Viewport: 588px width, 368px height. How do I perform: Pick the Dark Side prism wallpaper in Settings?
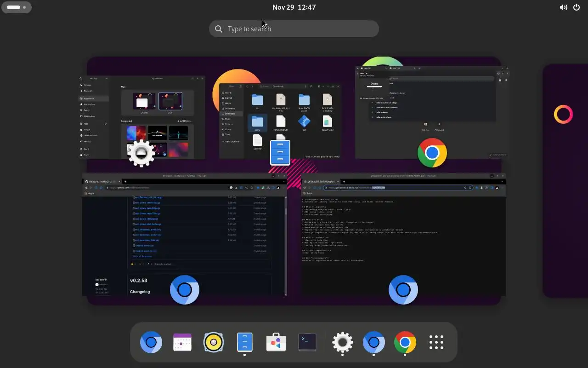tap(157, 133)
